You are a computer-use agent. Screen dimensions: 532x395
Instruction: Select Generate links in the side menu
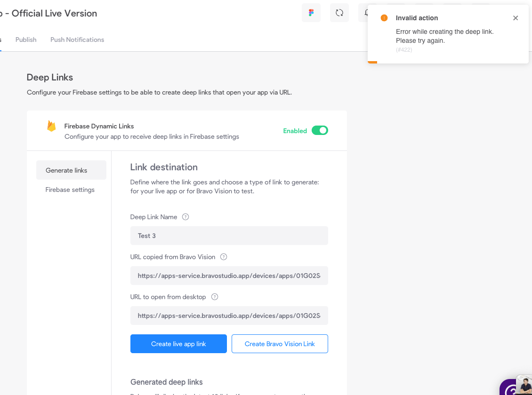pyautogui.click(x=71, y=170)
